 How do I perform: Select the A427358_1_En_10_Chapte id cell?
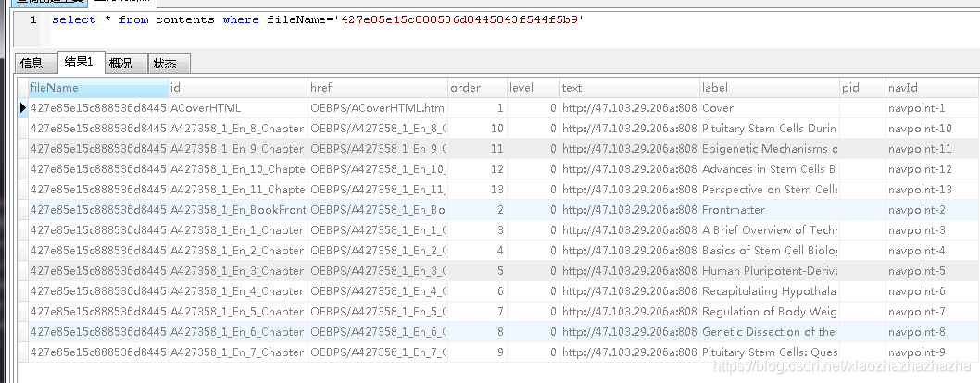(x=238, y=169)
